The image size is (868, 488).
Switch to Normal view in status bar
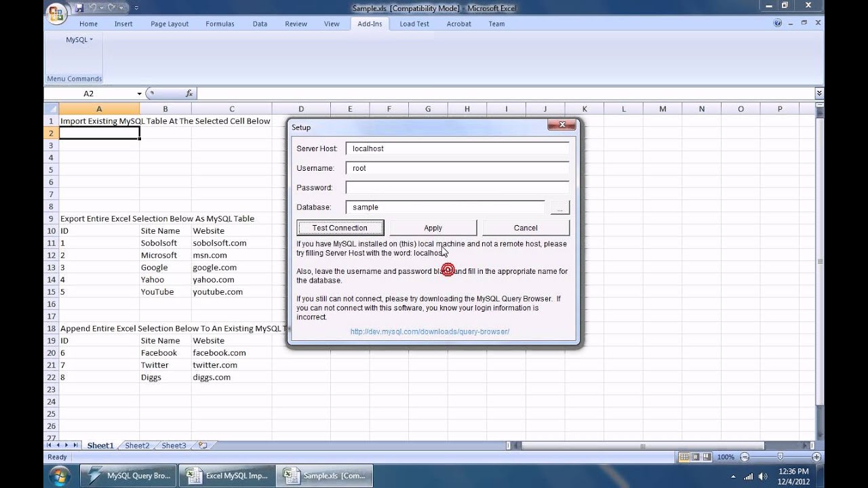684,457
